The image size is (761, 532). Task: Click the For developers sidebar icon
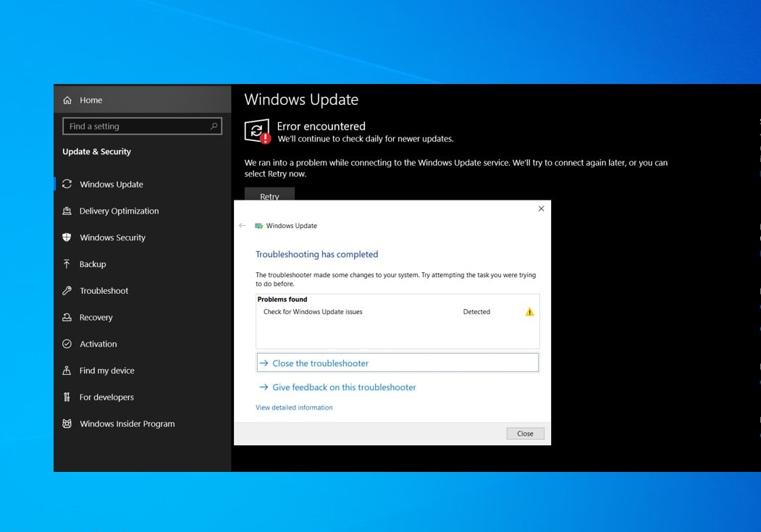point(67,397)
